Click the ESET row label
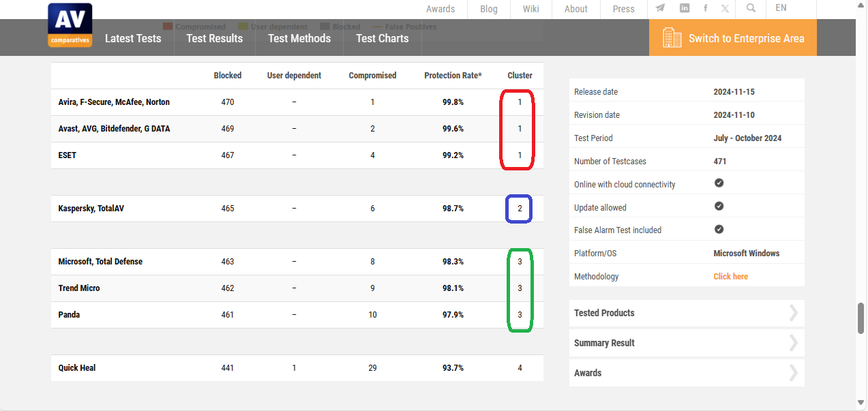Image resolution: width=868 pixels, height=411 pixels. 68,155
